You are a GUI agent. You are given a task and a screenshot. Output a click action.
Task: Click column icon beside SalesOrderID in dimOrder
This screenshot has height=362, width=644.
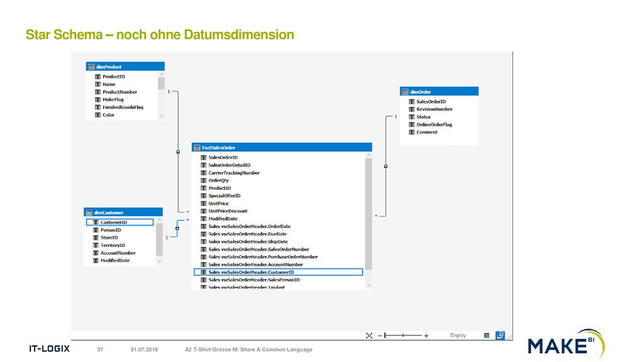[x=411, y=101]
